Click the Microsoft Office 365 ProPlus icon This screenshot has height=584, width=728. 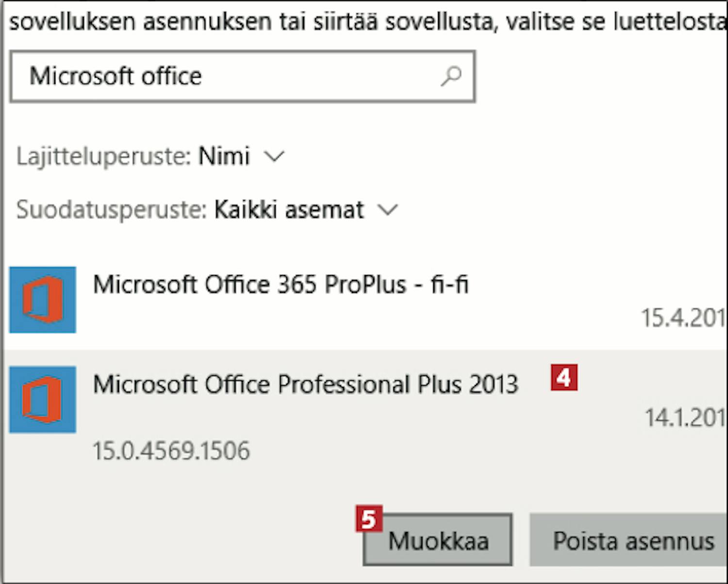pyautogui.click(x=43, y=300)
